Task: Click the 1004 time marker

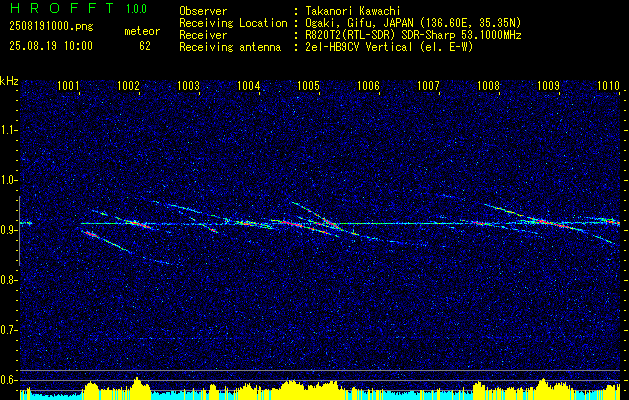Action: coord(248,85)
